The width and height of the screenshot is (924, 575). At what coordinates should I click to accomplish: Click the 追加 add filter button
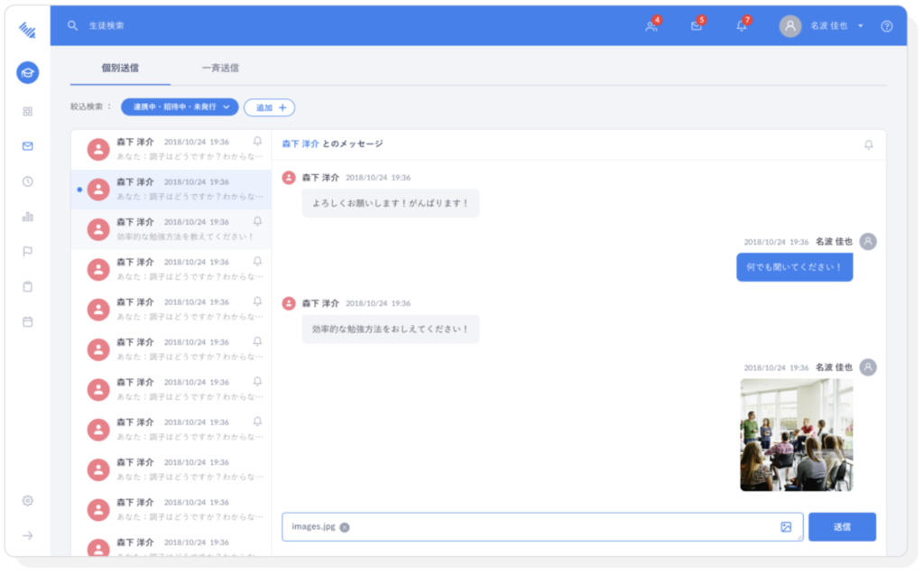pyautogui.click(x=269, y=107)
